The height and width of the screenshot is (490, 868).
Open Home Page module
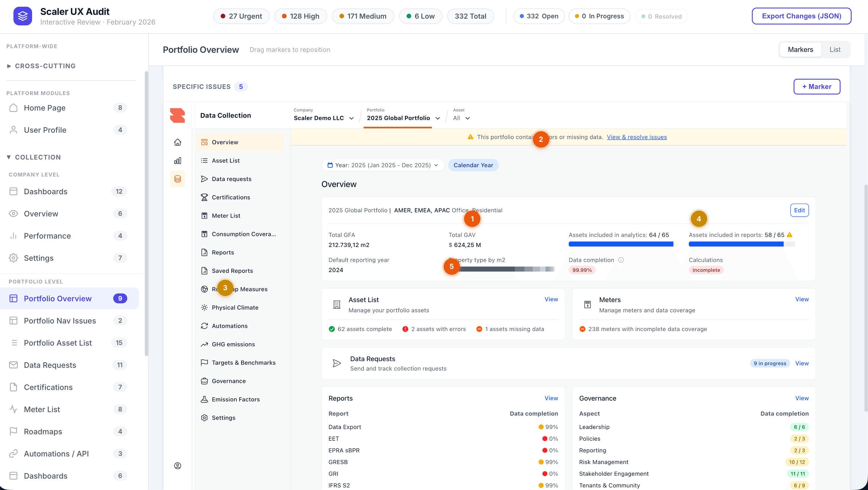(x=69, y=108)
